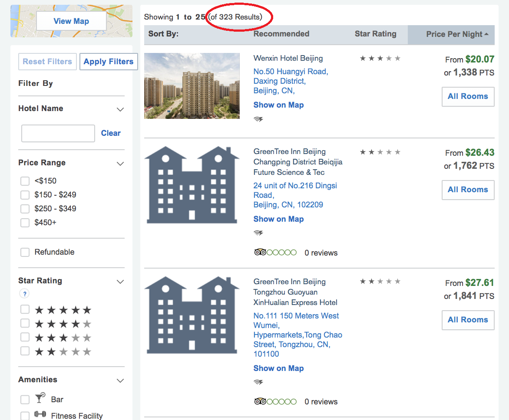Check the $150 - $249 price box
509x420 pixels.
coord(25,195)
